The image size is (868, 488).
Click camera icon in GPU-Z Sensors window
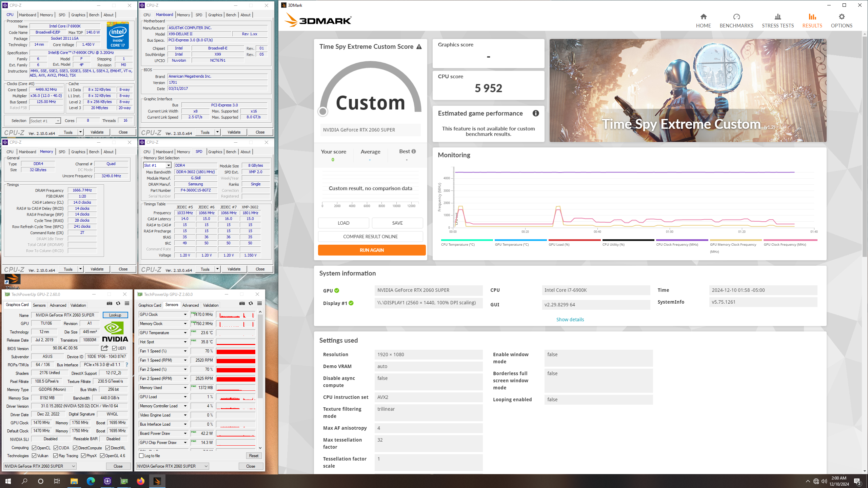click(242, 303)
